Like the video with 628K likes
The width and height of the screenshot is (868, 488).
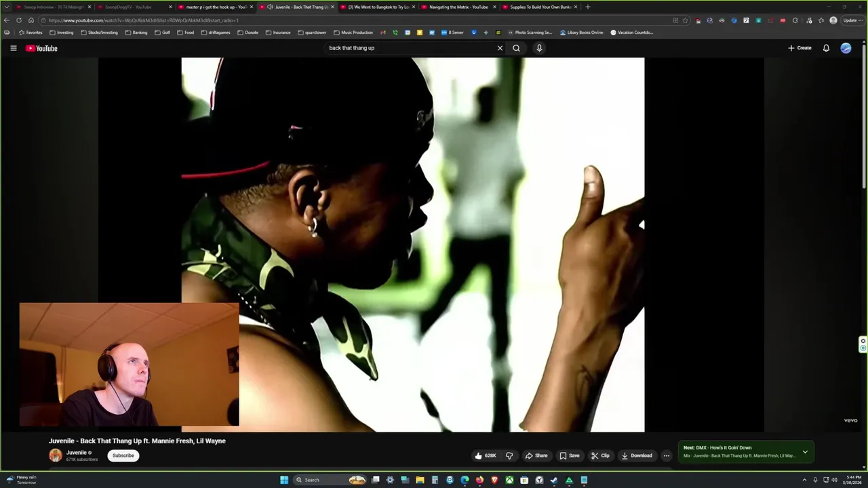tap(486, 455)
